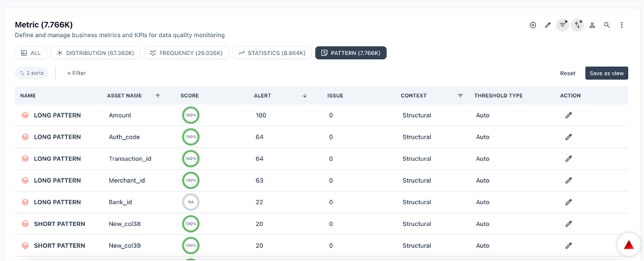Click Save as view button
644x261 pixels.
(607, 73)
